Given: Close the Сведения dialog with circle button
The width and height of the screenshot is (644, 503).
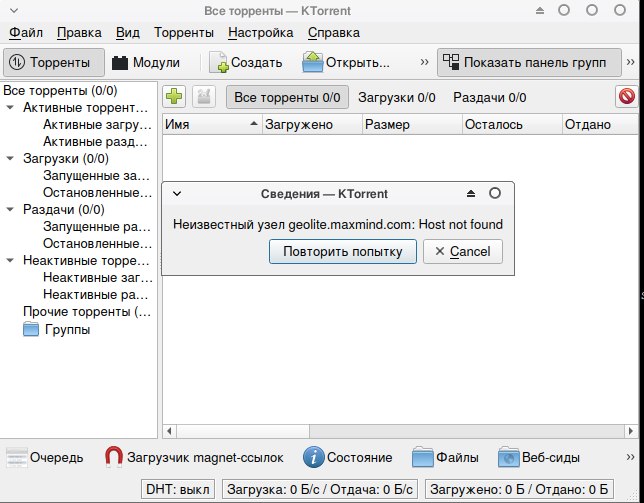Looking at the screenshot, I should (x=495, y=193).
